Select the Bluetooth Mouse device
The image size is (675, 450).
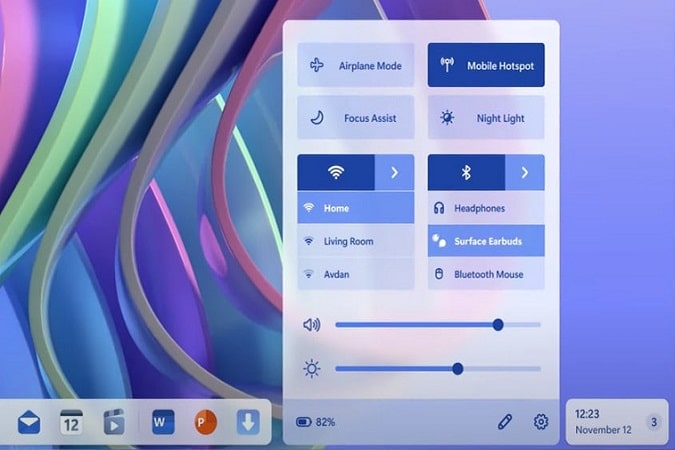pyautogui.click(x=486, y=274)
